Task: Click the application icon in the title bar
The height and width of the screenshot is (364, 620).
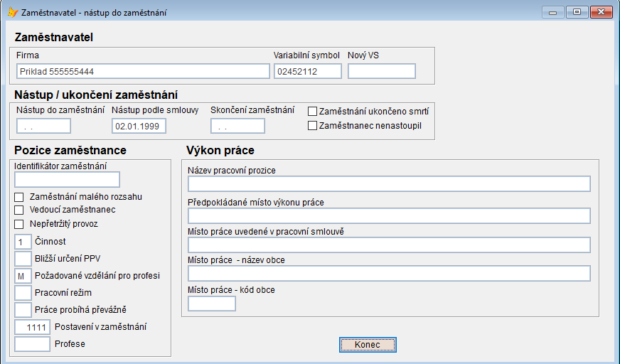Action: (12, 12)
